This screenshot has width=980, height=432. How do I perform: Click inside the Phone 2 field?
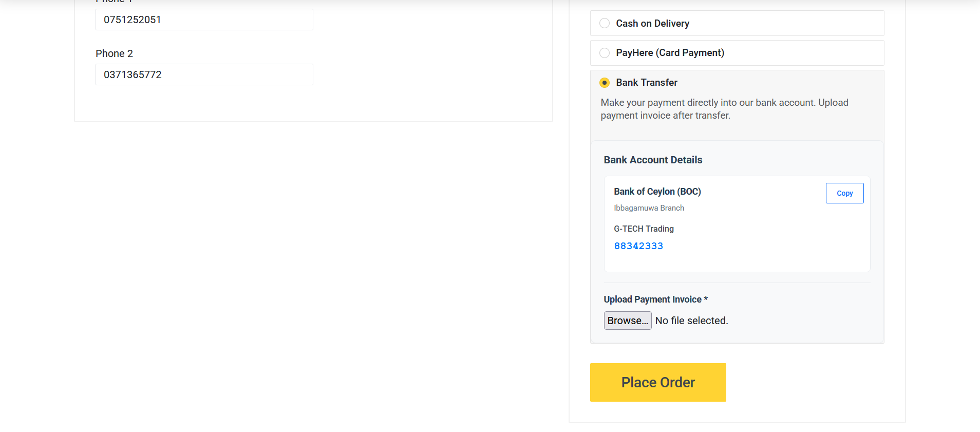point(204,74)
